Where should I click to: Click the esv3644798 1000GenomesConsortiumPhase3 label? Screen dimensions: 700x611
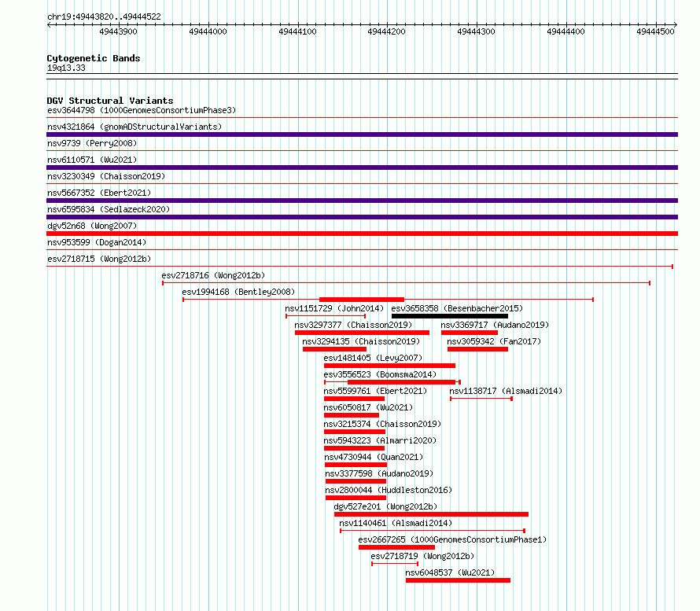(142, 110)
